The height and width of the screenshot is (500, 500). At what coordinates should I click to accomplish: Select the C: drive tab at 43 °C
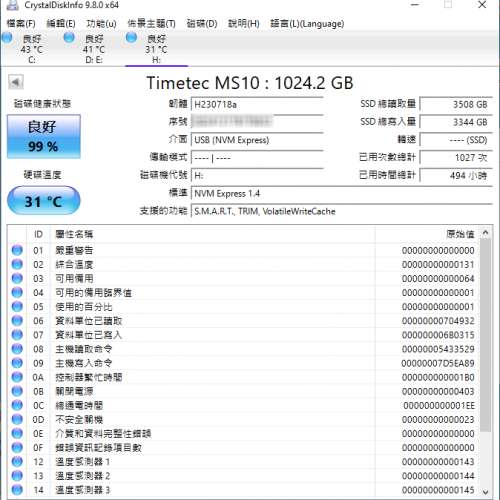click(32, 49)
